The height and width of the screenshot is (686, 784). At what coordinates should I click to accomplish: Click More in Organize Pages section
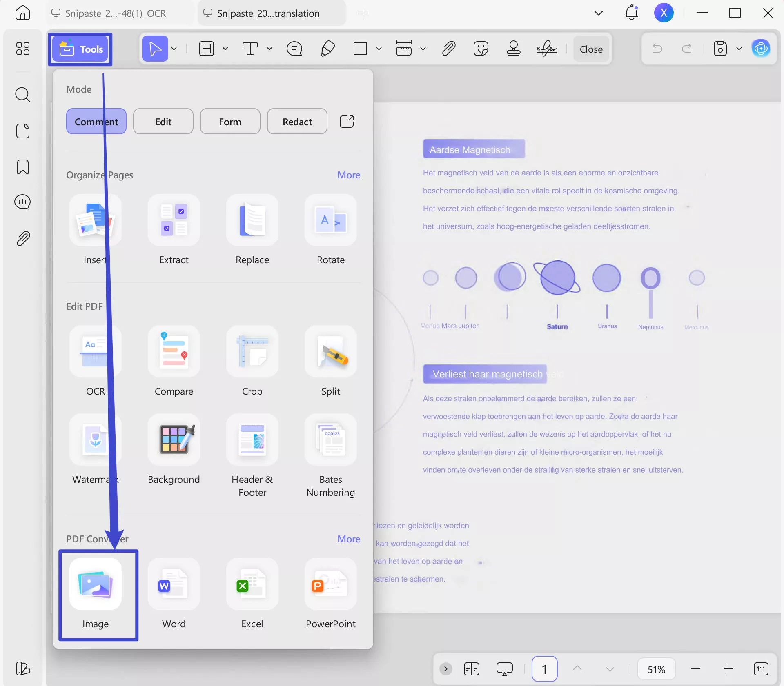tap(349, 175)
